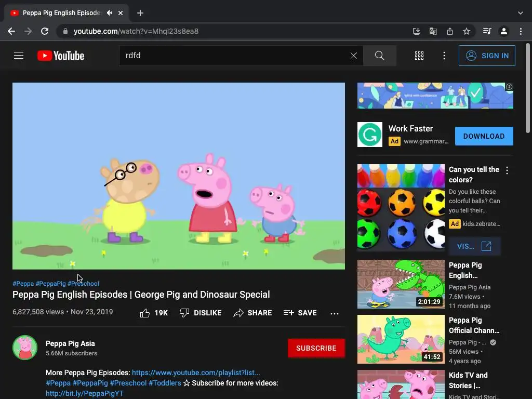Open the YouTube hamburger guide menu
Image resolution: width=532 pixels, height=399 pixels.
(x=19, y=55)
